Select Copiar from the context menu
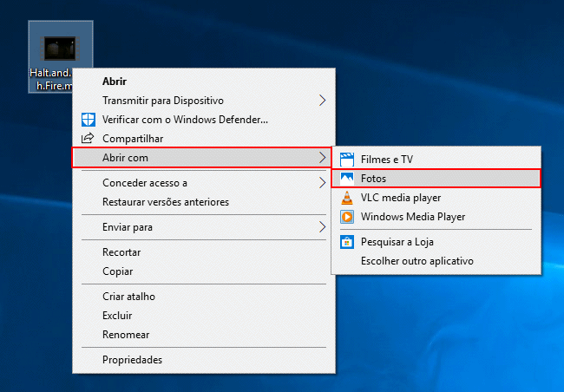Screen dimensions: 564x392 tap(117, 271)
